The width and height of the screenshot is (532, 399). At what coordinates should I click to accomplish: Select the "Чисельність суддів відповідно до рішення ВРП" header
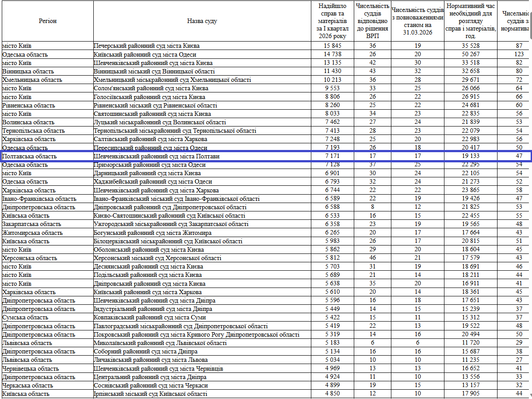[x=373, y=21]
